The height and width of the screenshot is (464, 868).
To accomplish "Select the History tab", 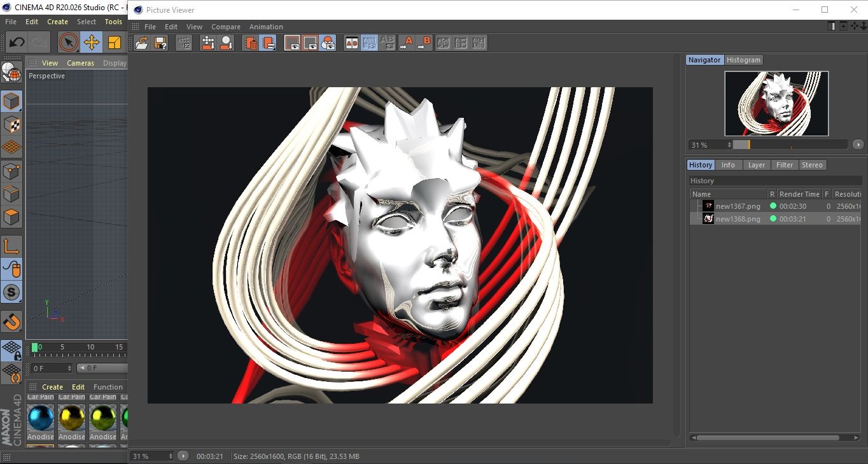I will tap(701, 165).
